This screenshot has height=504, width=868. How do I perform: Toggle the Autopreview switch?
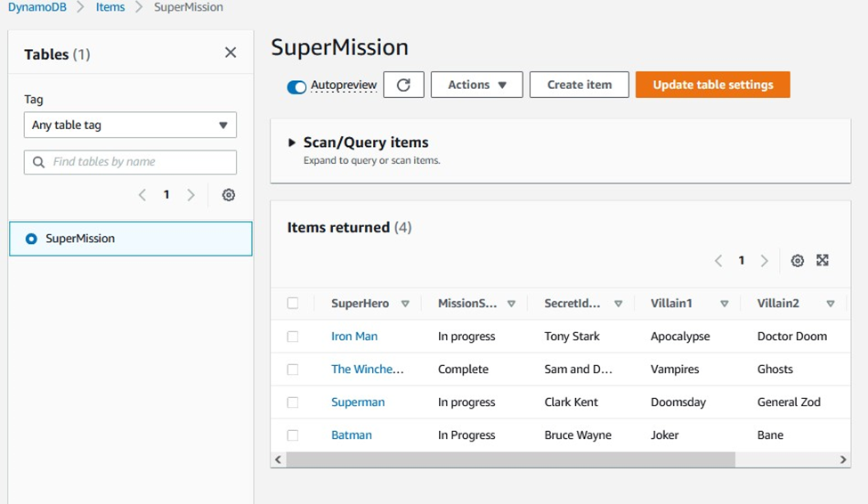296,87
